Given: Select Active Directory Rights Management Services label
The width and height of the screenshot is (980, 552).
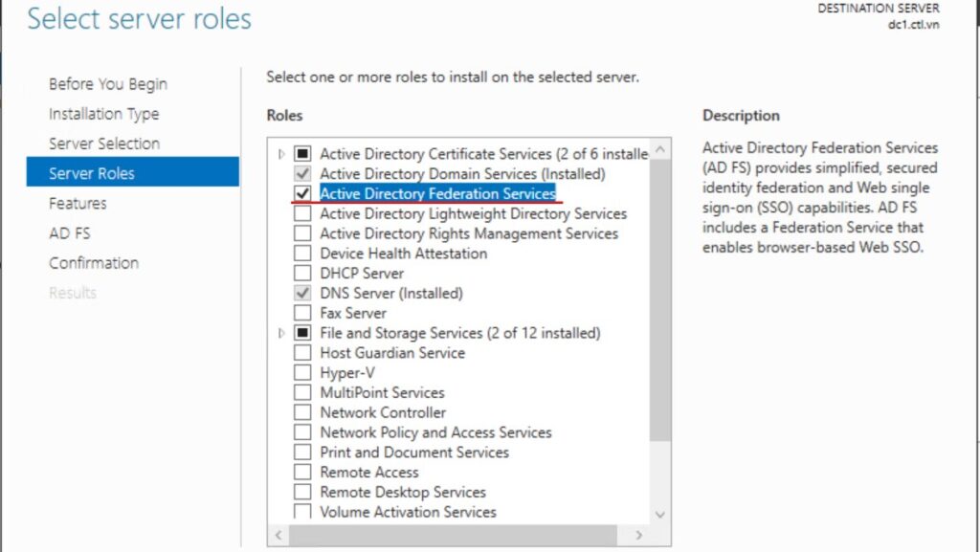Looking at the screenshot, I should 469,233.
